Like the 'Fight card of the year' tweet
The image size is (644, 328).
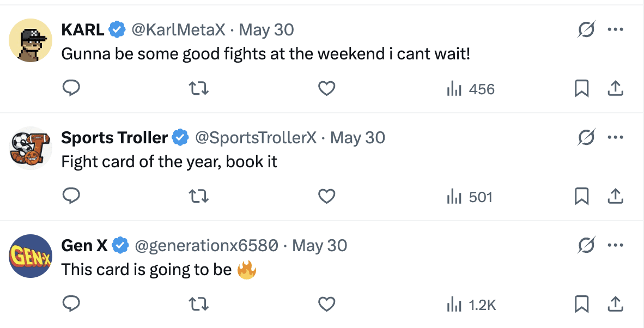[x=326, y=196]
